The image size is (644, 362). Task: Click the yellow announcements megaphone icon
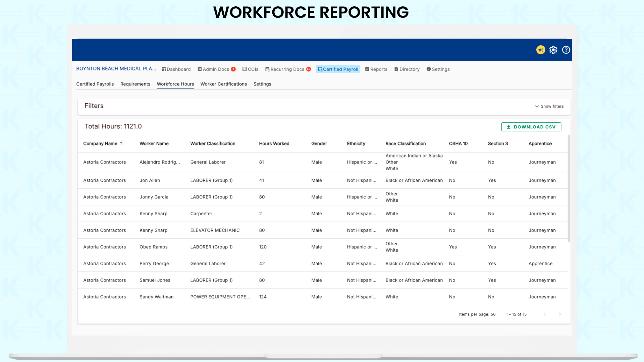click(x=540, y=50)
